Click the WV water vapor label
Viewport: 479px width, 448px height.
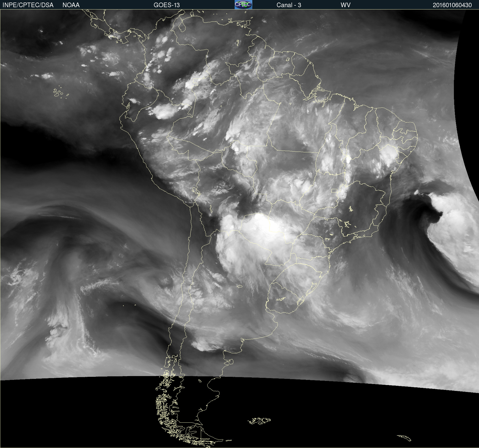click(x=346, y=5)
